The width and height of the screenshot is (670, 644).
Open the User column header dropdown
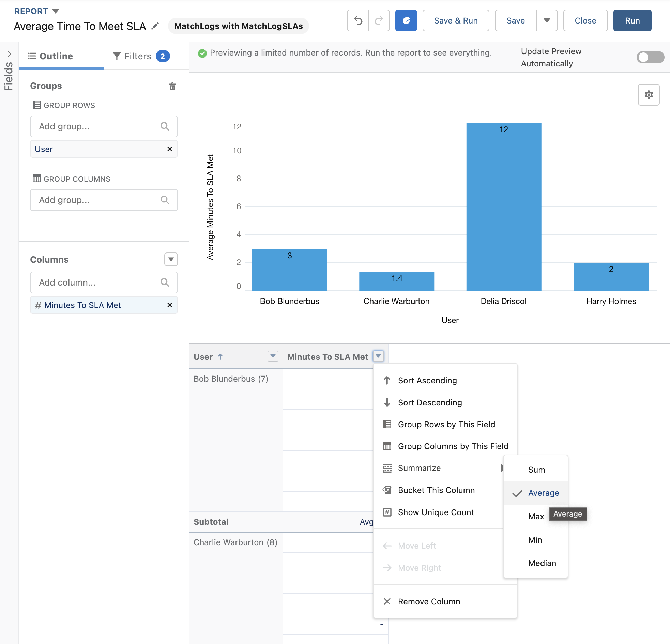point(272,356)
